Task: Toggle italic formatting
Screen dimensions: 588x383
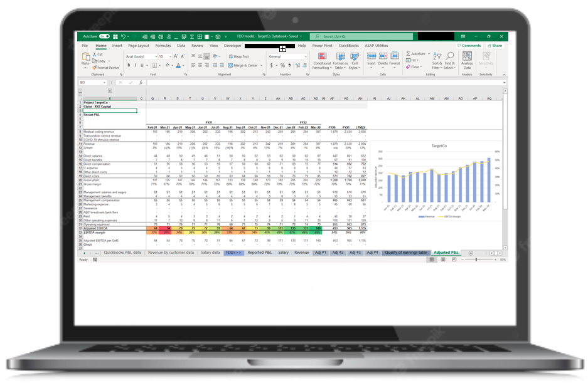Action: click(135, 65)
